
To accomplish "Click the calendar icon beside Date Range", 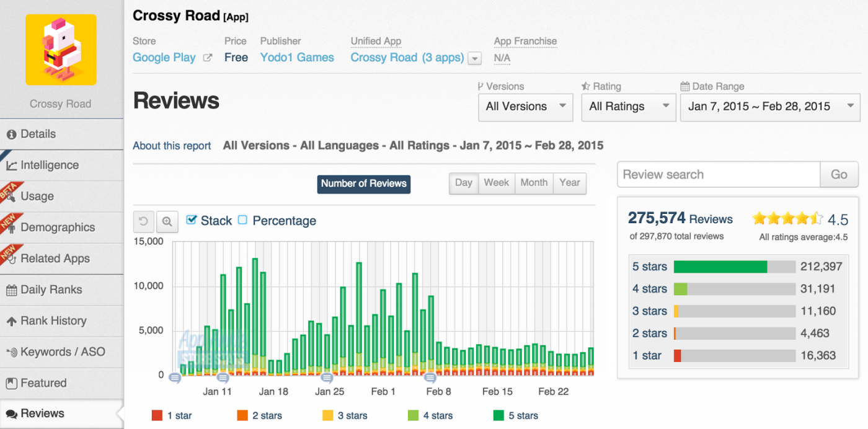I will point(684,87).
